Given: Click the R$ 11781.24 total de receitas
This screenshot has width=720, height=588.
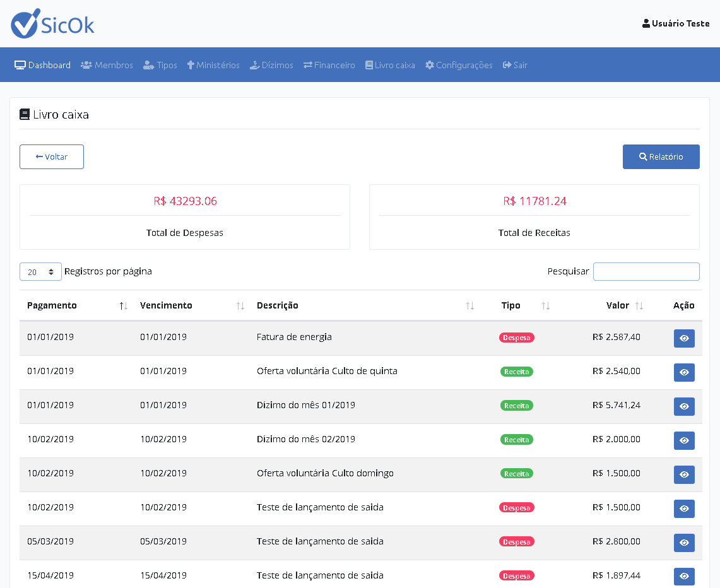Looking at the screenshot, I should coord(534,201).
